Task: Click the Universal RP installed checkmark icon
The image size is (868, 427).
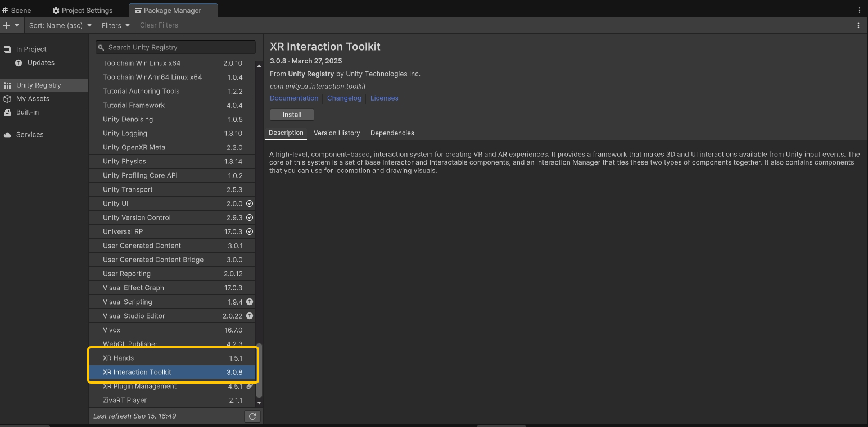Action: (x=250, y=231)
